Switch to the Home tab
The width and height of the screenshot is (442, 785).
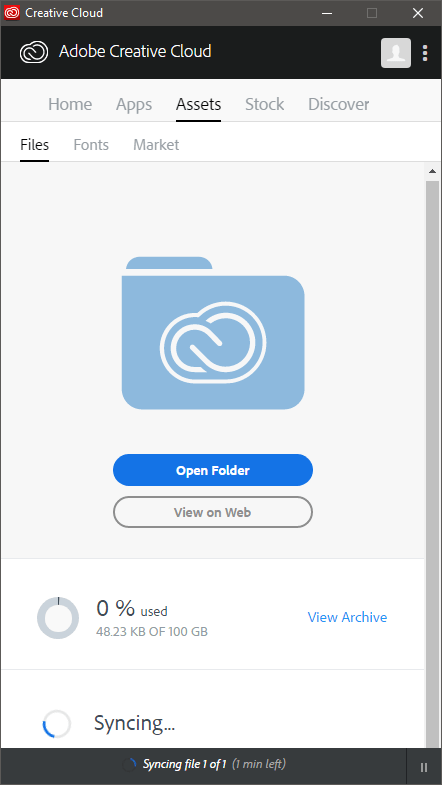70,105
